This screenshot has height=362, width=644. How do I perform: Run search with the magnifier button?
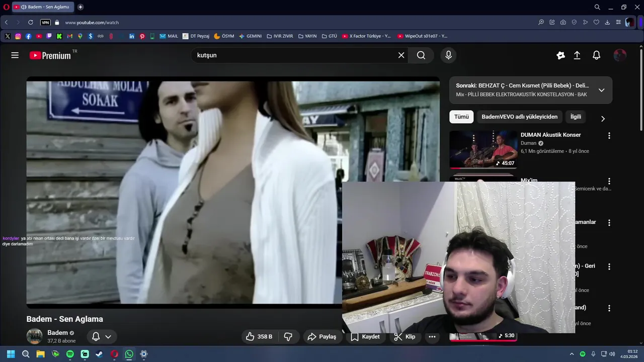[x=421, y=55]
